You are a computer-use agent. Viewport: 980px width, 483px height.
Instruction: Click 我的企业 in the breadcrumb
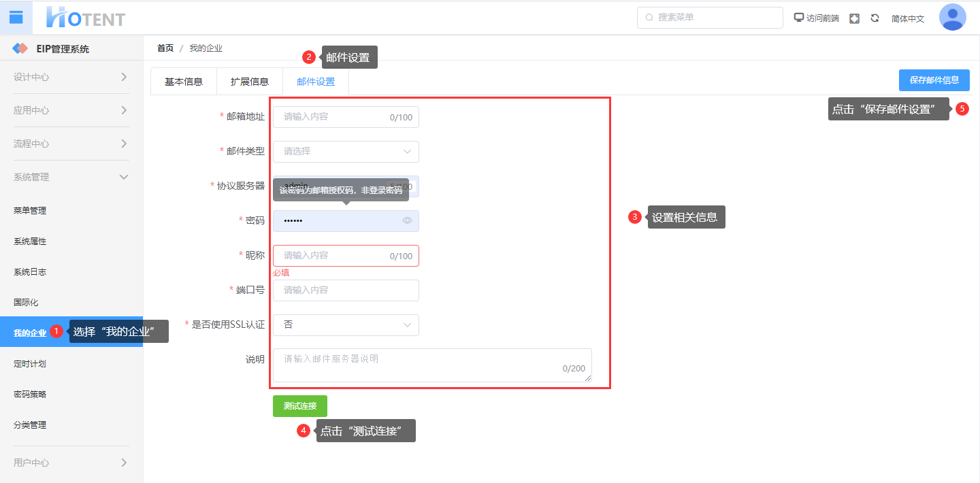click(206, 48)
